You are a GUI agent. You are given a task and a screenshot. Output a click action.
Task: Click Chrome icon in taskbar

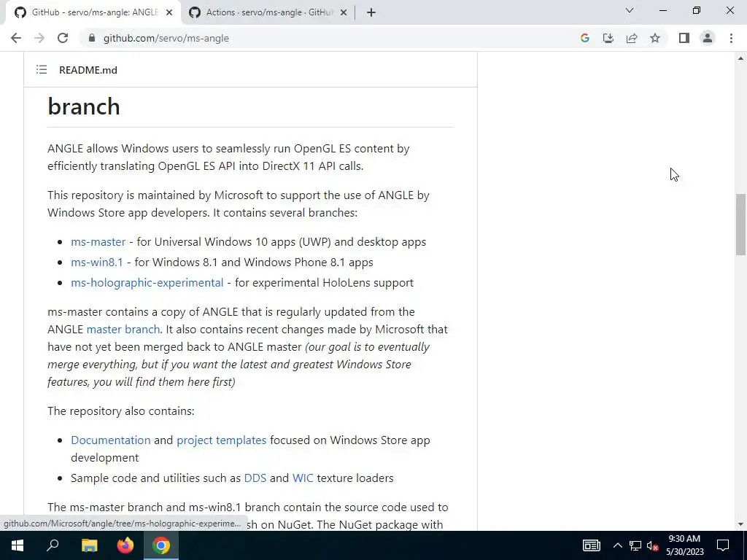pos(161,545)
